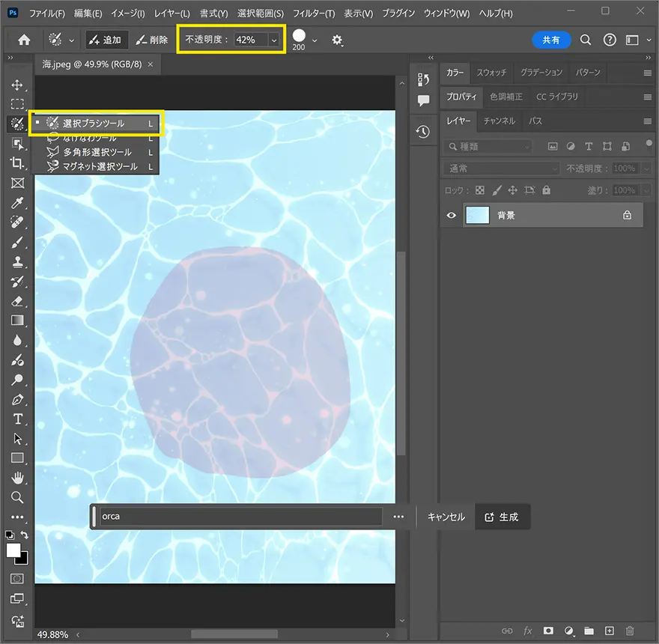This screenshot has width=659, height=644.
Task: Toggle pixel layer filter
Action: (553, 146)
